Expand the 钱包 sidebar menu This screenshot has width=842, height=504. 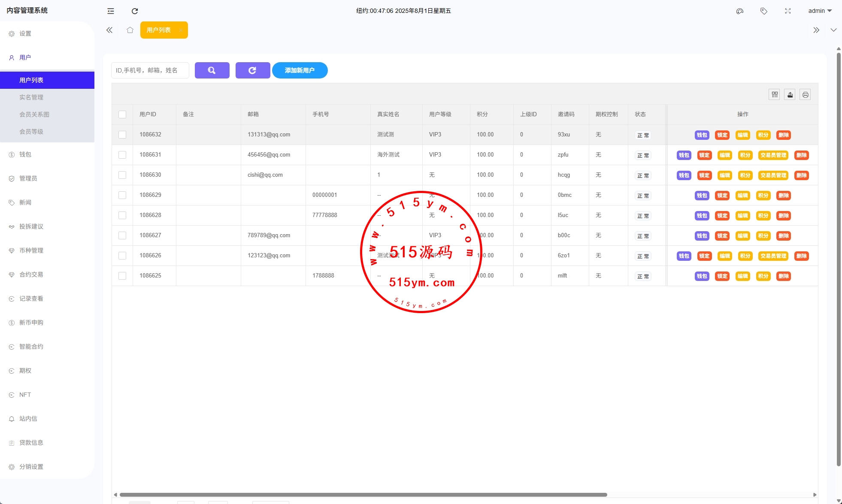[25, 154]
